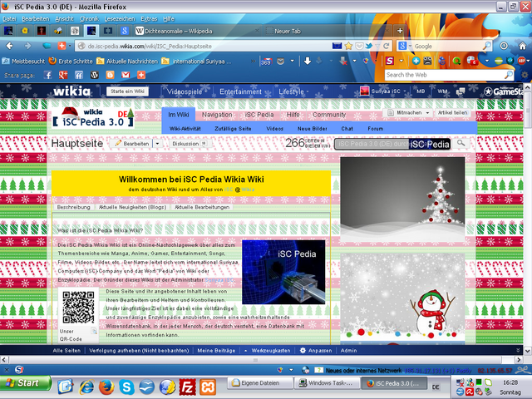Switch to Neuer Tab
Image resolution: width=532 pixels, height=399 pixels.
(328, 31)
